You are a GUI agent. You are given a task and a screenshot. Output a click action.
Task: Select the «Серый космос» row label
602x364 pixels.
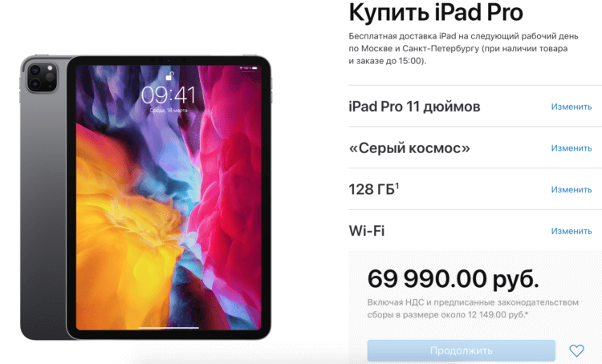pyautogui.click(x=409, y=148)
